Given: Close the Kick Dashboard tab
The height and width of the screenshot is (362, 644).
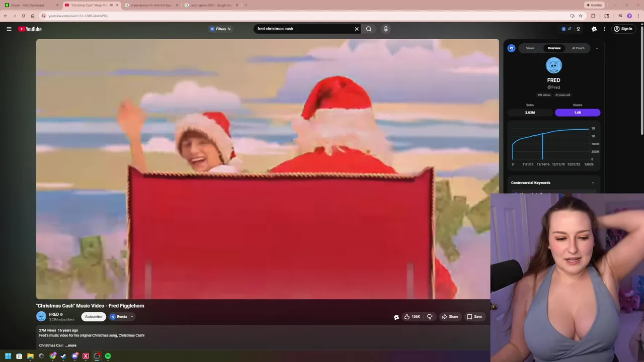Looking at the screenshot, I should [x=57, y=5].
